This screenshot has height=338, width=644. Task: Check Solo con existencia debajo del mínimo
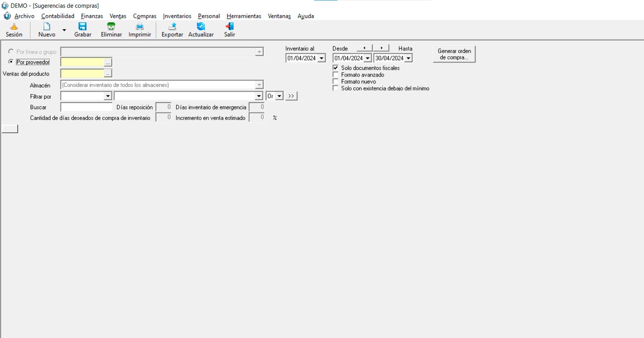[x=335, y=88]
